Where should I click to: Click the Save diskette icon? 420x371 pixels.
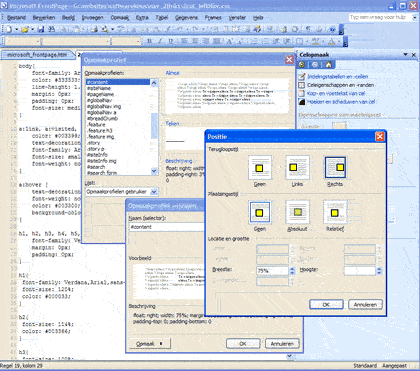tap(41, 30)
